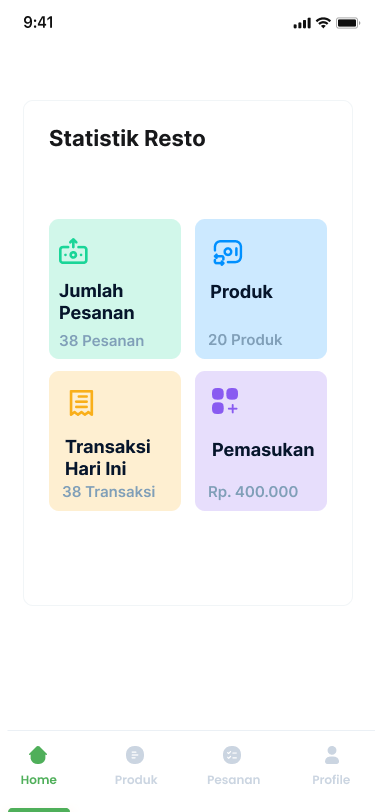The height and width of the screenshot is (812, 375).
Task: Tap the orange receipt icon
Action: [x=81, y=403]
